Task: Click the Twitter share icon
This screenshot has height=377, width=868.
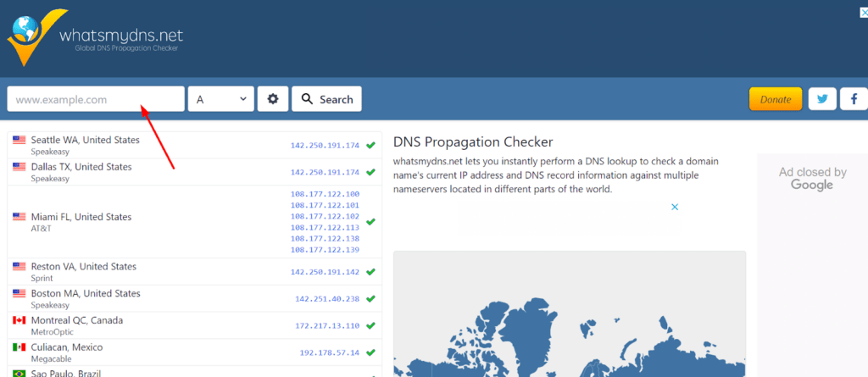Action: point(821,99)
